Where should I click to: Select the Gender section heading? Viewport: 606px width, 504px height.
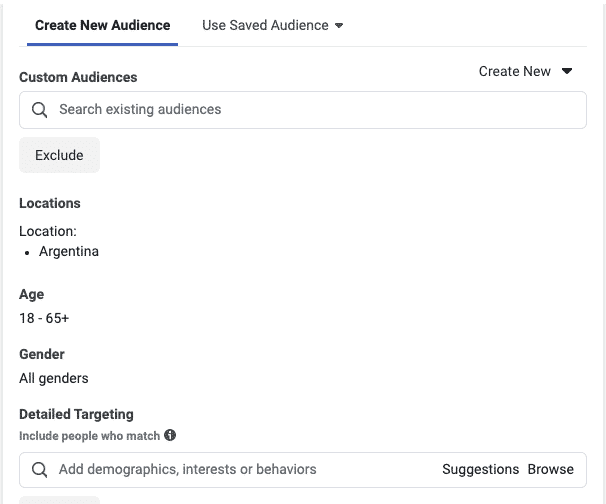(x=42, y=354)
